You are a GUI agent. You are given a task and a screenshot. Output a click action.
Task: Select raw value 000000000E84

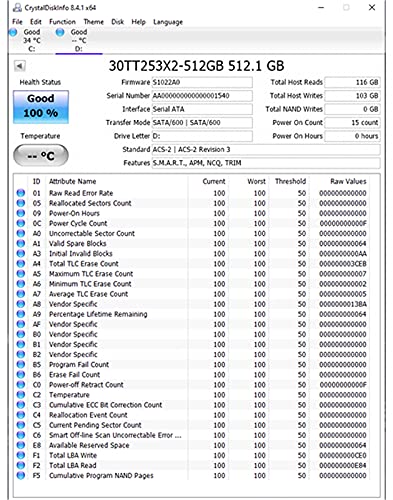pyautogui.click(x=343, y=465)
